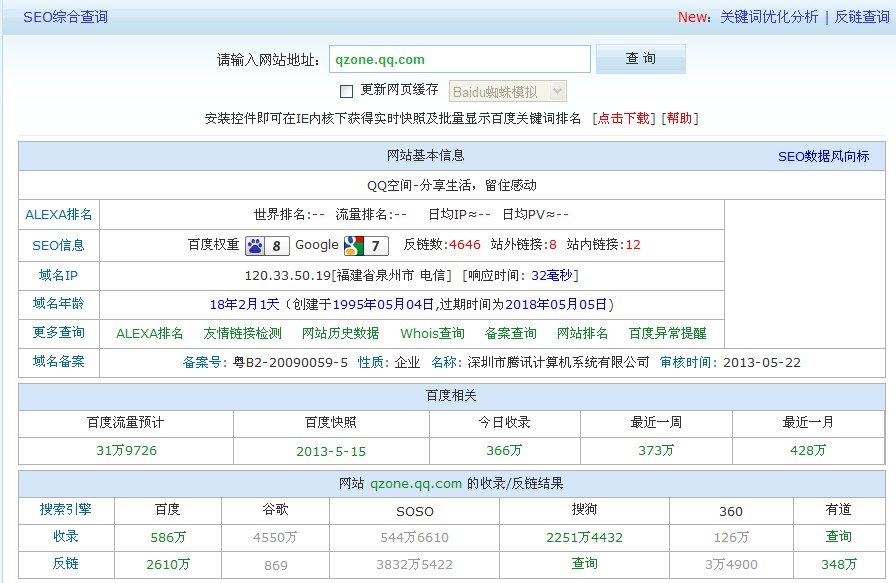Click the 查询 search button
Screen dimensions: 896x583
[x=641, y=59]
